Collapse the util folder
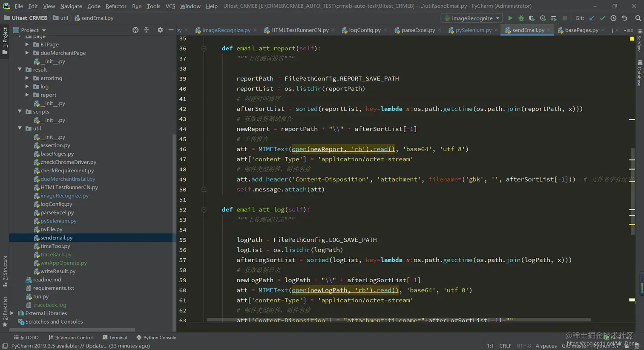Image resolution: width=644 pixels, height=350 pixels. (20, 128)
